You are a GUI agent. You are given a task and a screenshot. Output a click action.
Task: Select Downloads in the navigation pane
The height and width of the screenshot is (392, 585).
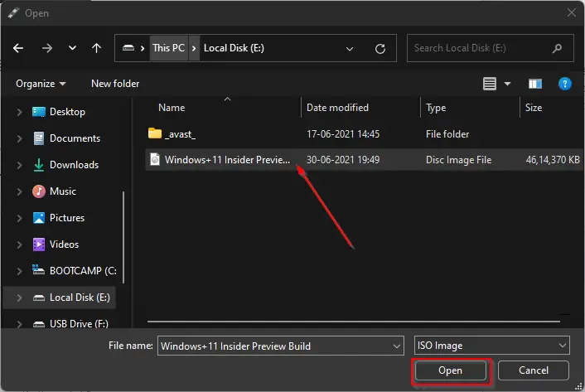[74, 165]
